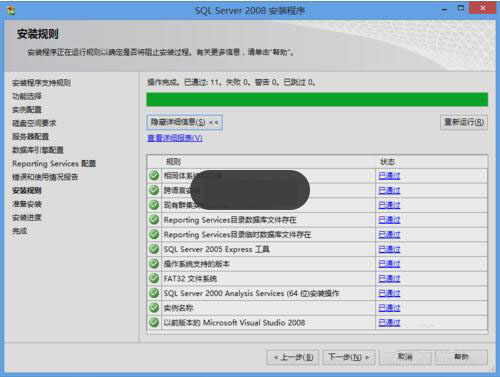Click the check icon for SQL Server 2000 Analysis Services row
Screen dimensions: 500x377
pyautogui.click(x=154, y=293)
